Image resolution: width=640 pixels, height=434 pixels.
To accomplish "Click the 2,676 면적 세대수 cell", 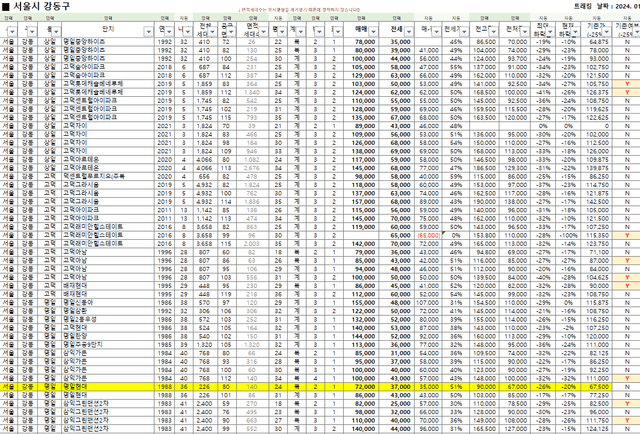I will (x=252, y=168).
